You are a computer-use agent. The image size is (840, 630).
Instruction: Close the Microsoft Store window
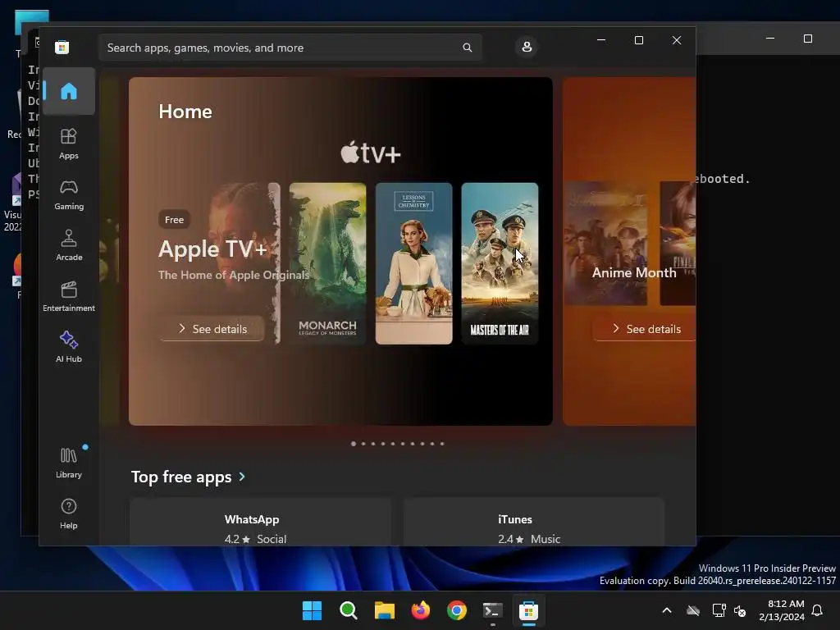pos(677,40)
